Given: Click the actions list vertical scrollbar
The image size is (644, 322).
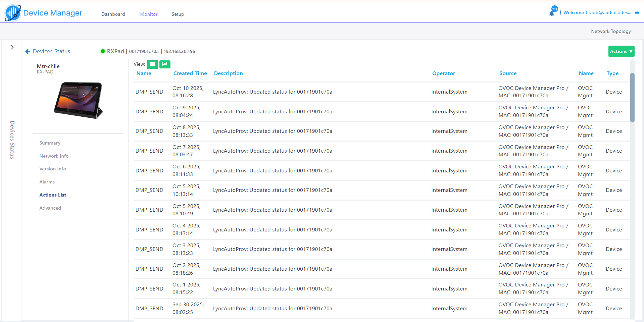Looking at the screenshot, I should [x=632, y=97].
